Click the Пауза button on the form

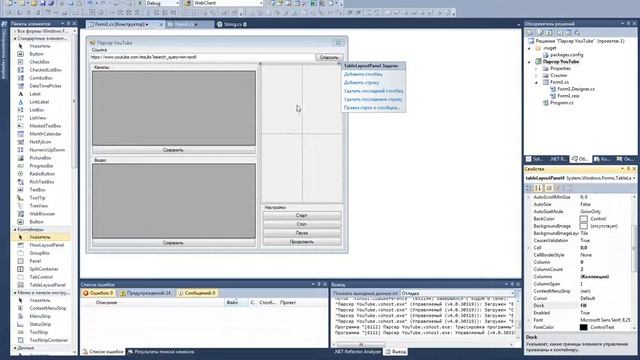302,233
